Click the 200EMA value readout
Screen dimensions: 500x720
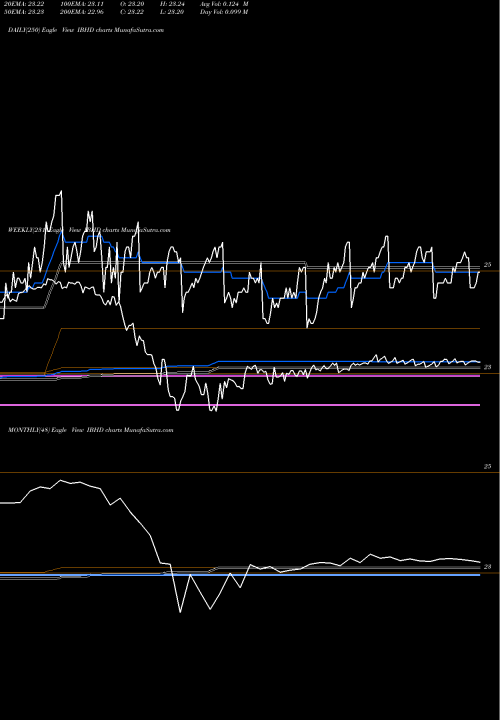pos(83,11)
